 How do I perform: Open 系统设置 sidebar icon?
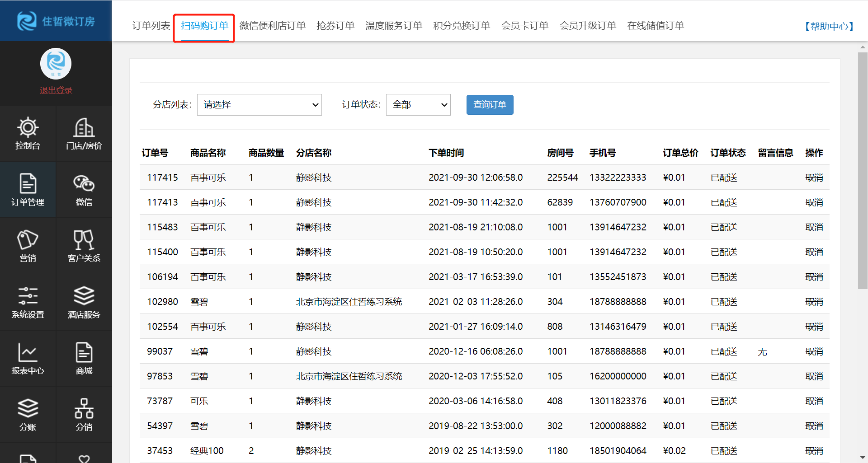pos(28,302)
